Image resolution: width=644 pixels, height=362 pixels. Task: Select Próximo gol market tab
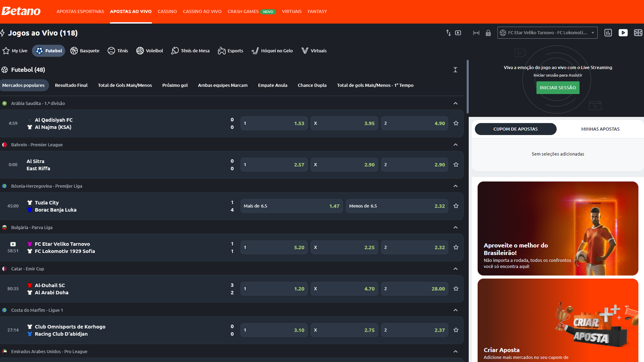tap(175, 85)
